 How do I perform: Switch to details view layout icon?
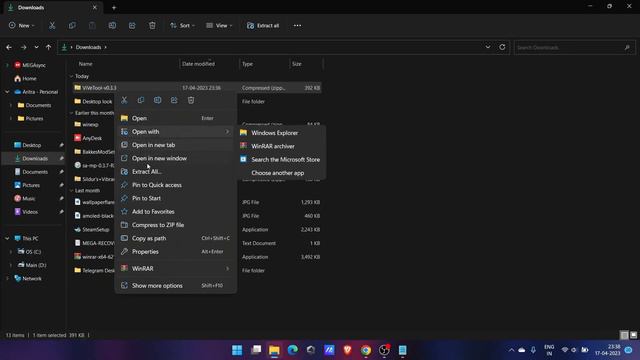pos(624,335)
